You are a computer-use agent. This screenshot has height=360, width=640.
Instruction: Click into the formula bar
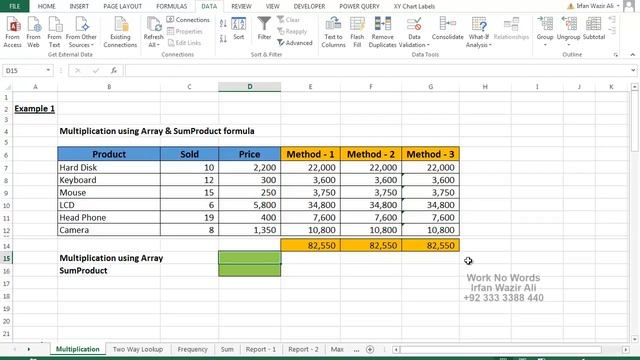377,70
